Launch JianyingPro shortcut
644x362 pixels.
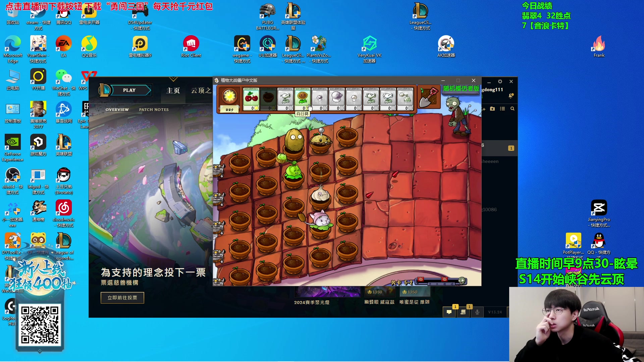(599, 214)
